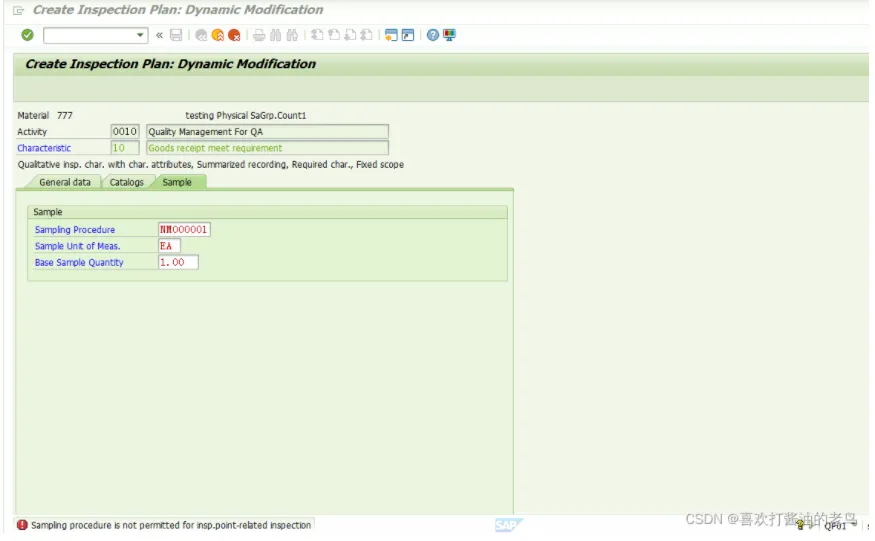The width and height of the screenshot is (875, 541).
Task: Open the Help question mark icon
Action: click(432, 35)
